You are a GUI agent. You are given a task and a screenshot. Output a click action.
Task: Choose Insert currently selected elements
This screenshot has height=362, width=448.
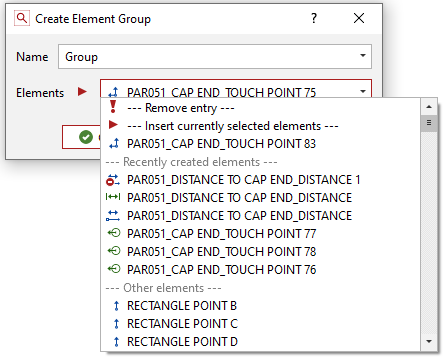[x=260, y=126]
